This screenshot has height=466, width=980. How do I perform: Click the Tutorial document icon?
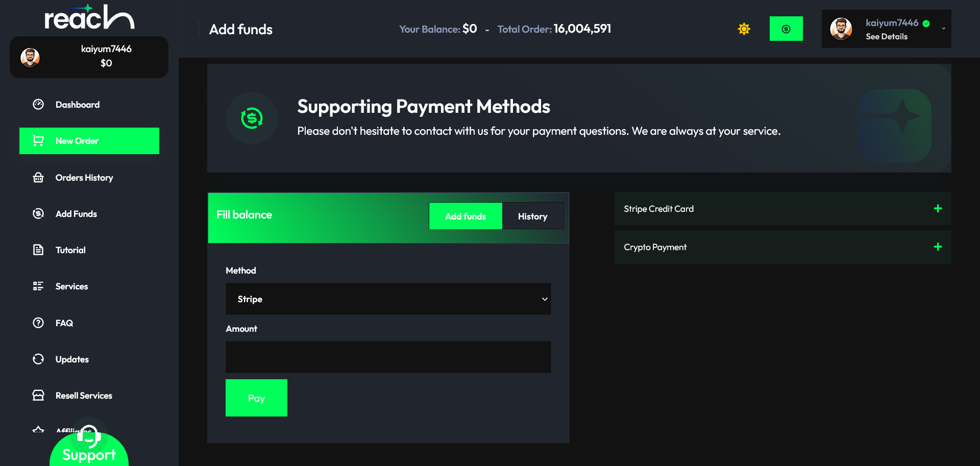point(38,250)
